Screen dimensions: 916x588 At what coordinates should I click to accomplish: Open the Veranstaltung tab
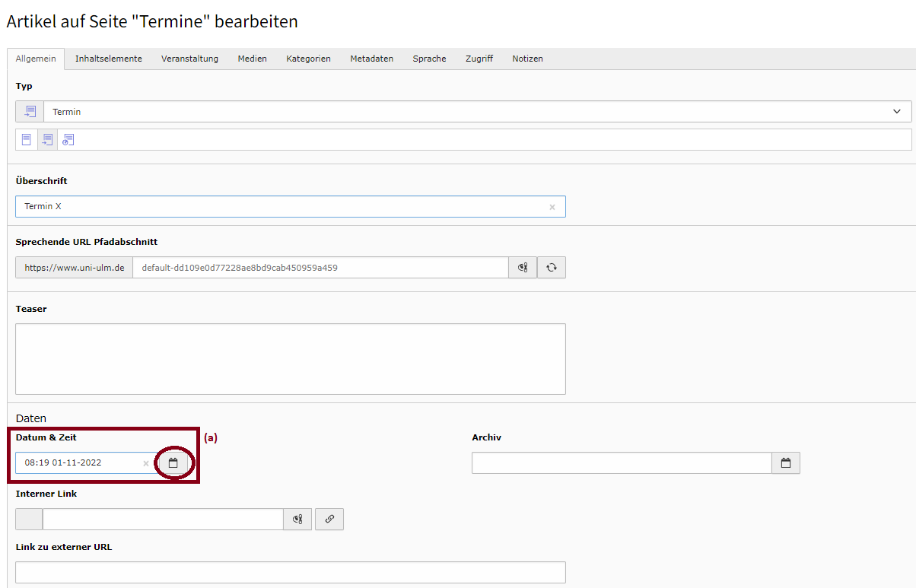tap(189, 59)
